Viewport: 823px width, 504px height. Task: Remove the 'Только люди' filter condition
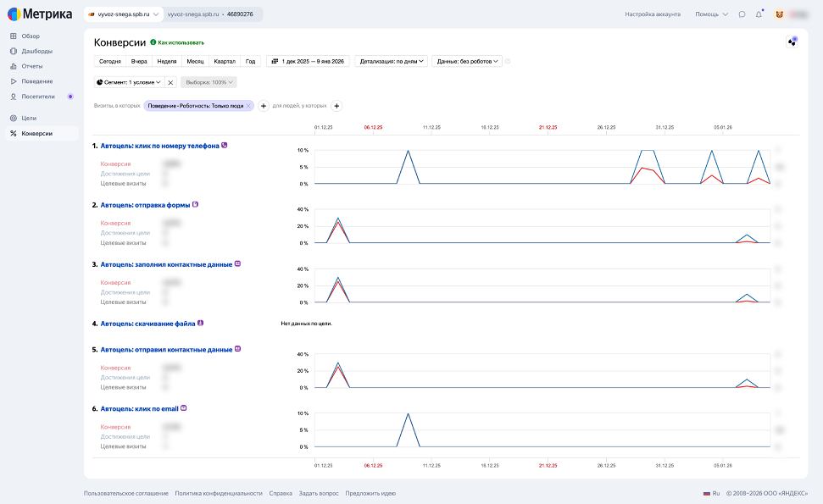pyautogui.click(x=248, y=106)
